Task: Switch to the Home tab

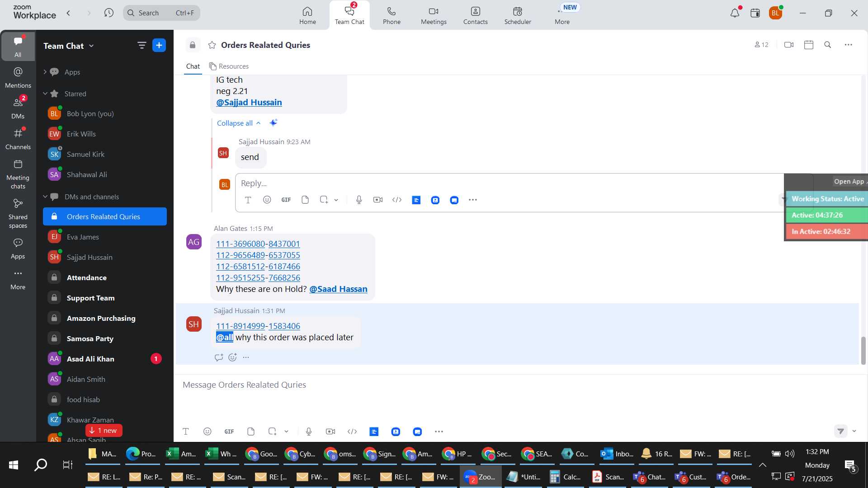Action: tap(307, 15)
